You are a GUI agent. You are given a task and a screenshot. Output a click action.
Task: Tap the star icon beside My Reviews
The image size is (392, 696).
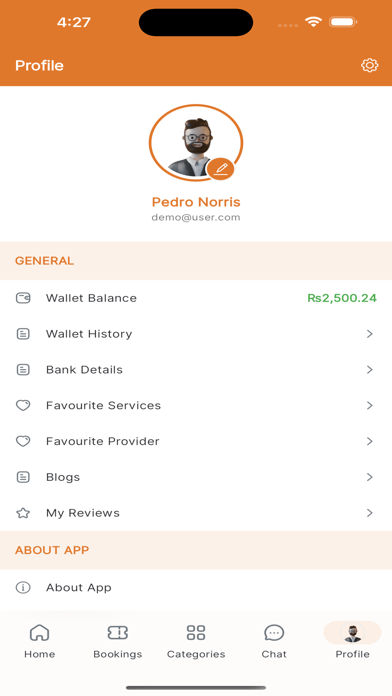23,513
